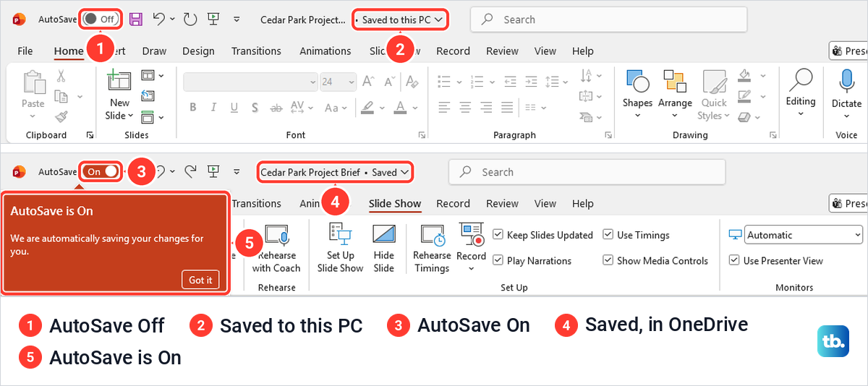The image size is (868, 386).
Task: Click the Copy icon in Clipboard group
Action: (x=61, y=96)
